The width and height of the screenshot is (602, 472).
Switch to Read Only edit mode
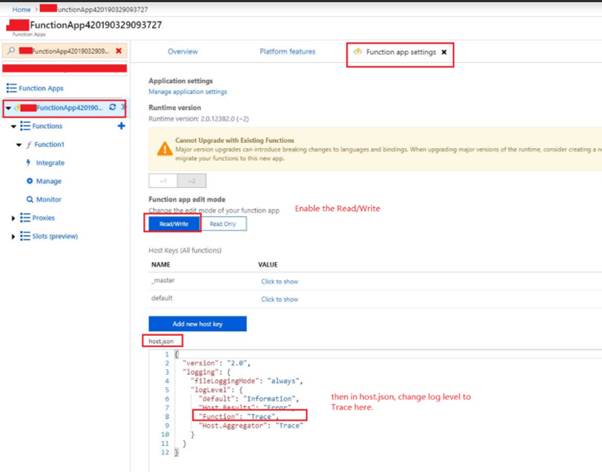223,224
